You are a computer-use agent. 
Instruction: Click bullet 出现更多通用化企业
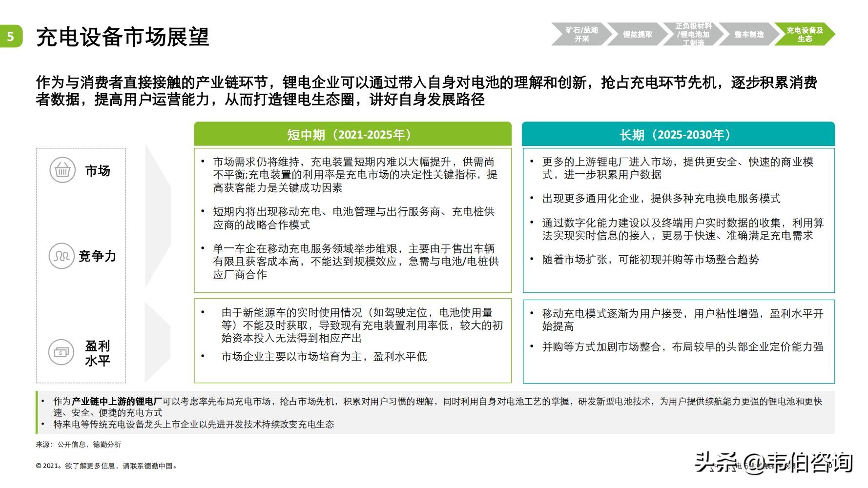tap(661, 199)
